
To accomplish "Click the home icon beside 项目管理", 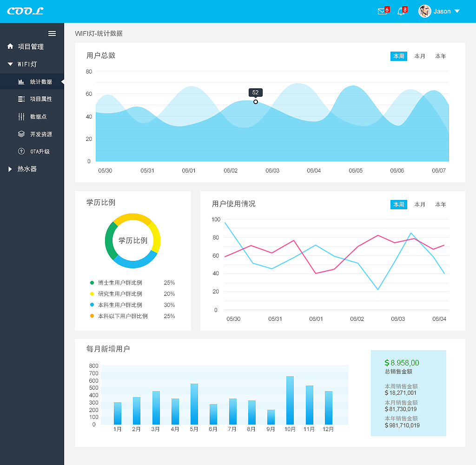I will 10,46.
